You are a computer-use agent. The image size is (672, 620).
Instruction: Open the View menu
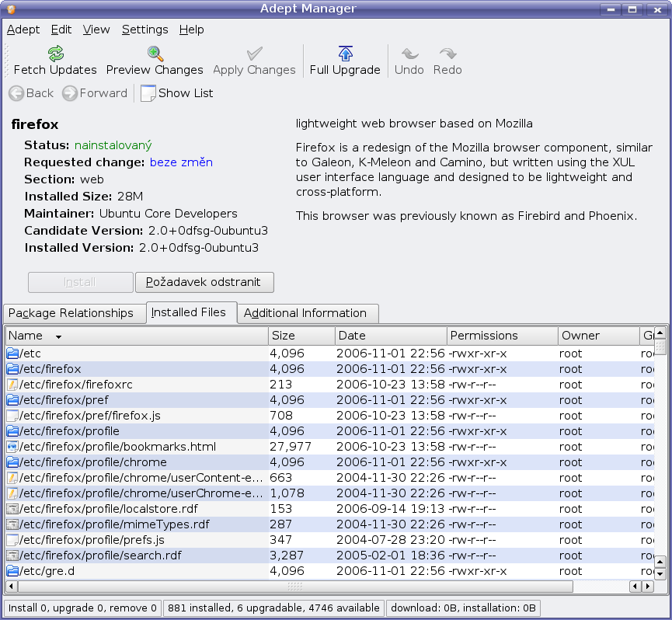96,30
